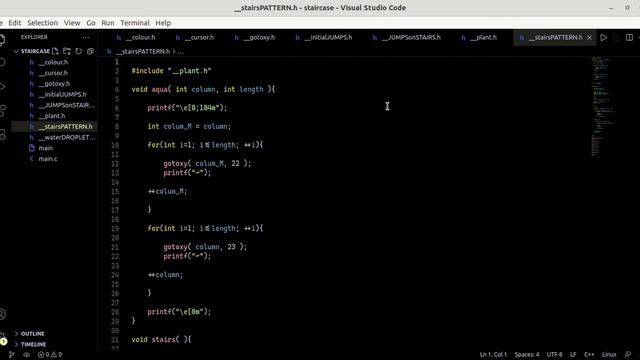The width and height of the screenshot is (640, 360).
Task: Split the editor to the right
Action: point(629,38)
